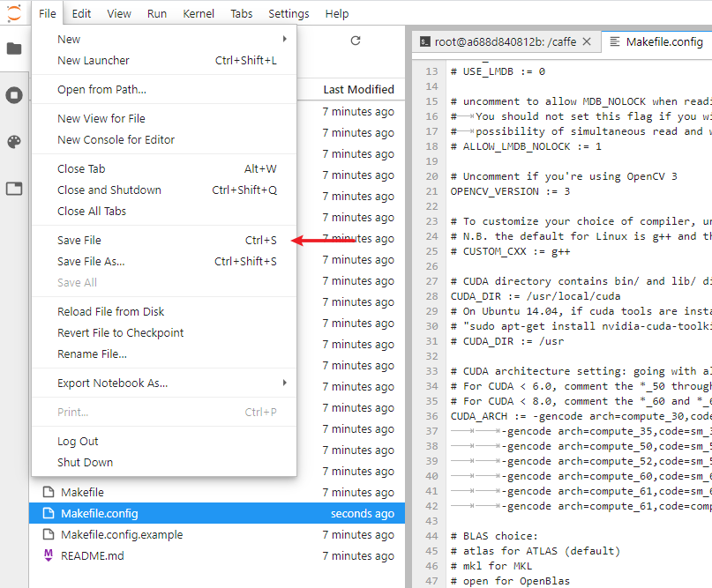Screen dimensions: 712x588
Task: Click the JupyterLab logo icon
Action: coord(14,12)
